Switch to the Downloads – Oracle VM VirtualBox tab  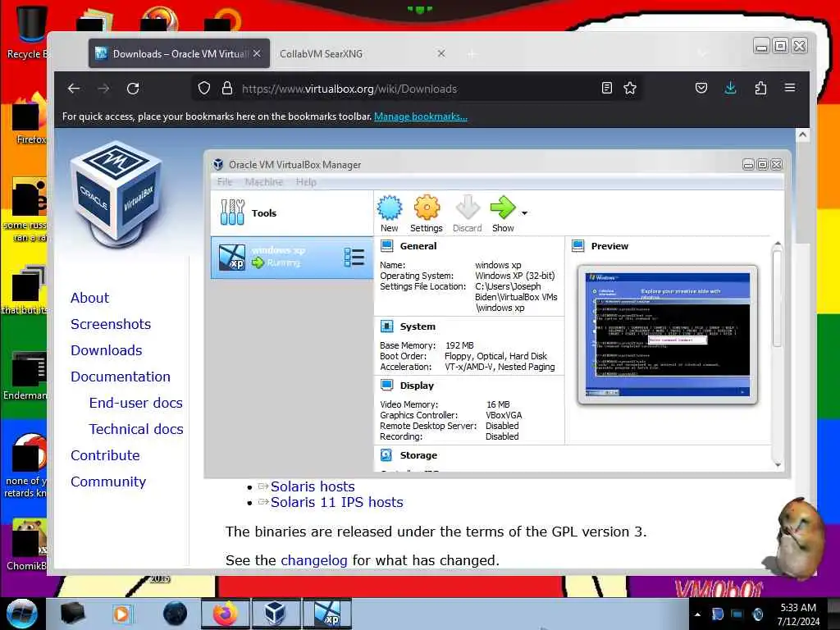(179, 53)
